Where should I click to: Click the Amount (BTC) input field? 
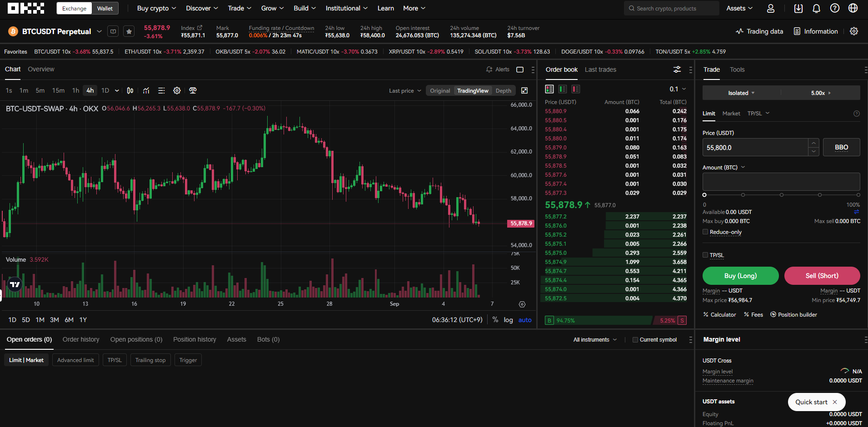click(x=781, y=182)
